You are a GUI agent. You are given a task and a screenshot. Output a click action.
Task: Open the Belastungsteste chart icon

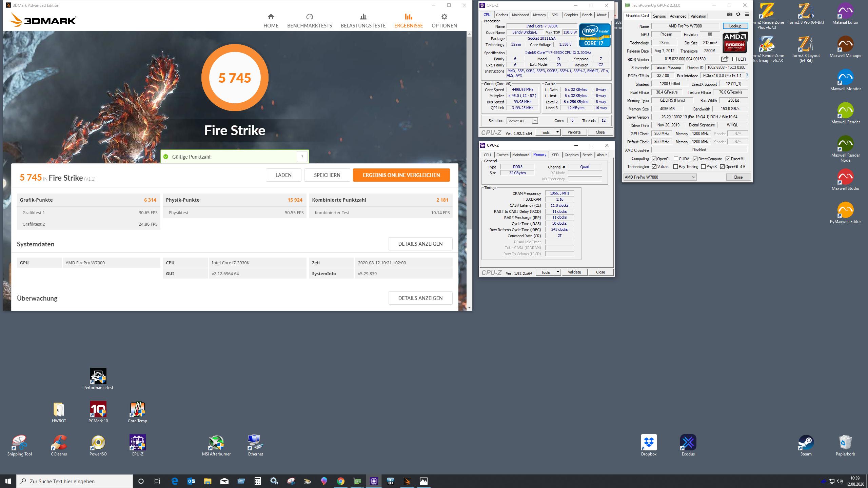[363, 17]
